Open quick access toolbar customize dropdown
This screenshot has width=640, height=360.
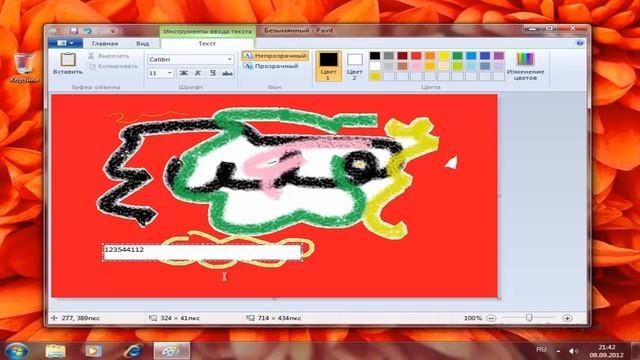(113, 31)
